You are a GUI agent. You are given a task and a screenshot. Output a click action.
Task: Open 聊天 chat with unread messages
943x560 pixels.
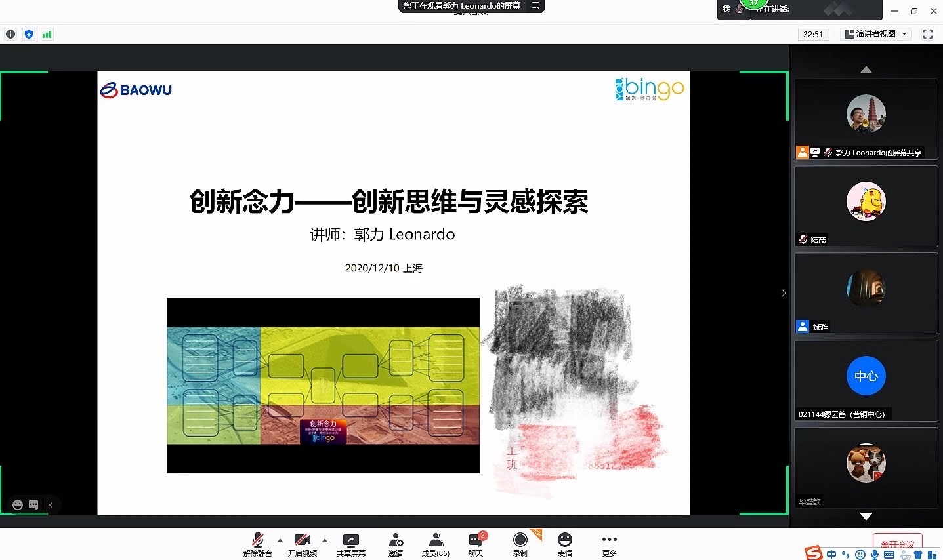(x=476, y=544)
